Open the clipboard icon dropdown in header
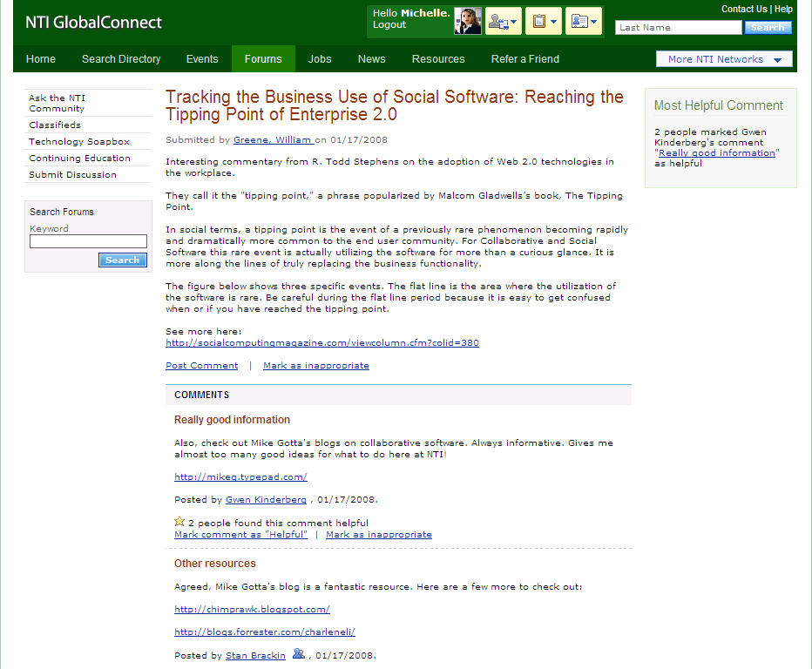 click(544, 22)
